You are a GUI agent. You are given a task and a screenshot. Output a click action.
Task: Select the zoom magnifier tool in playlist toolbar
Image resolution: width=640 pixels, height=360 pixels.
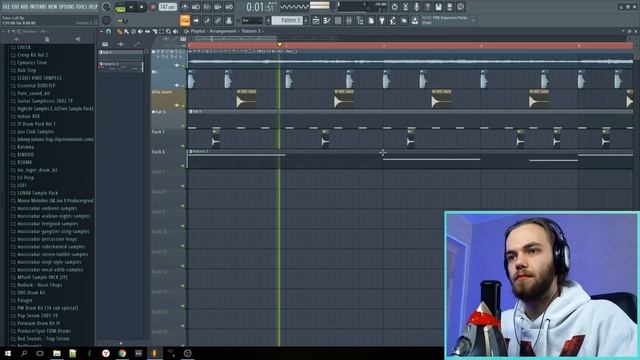[x=169, y=31]
